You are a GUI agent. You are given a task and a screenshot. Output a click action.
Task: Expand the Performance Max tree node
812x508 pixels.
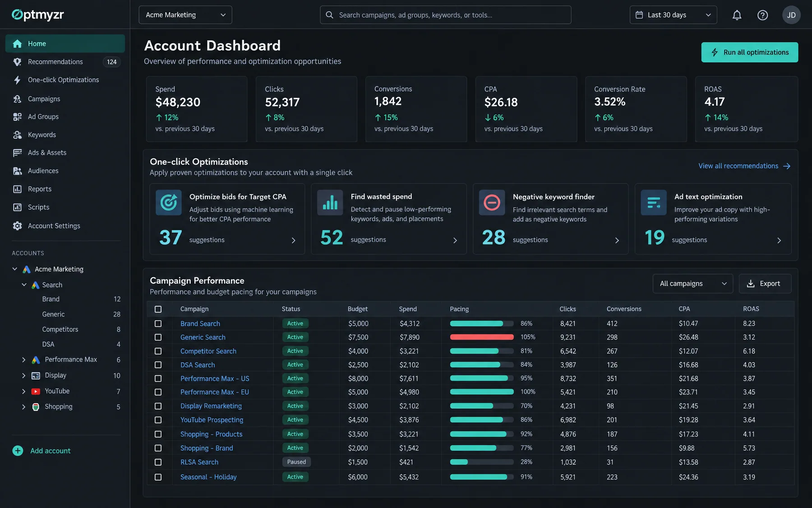coord(23,360)
